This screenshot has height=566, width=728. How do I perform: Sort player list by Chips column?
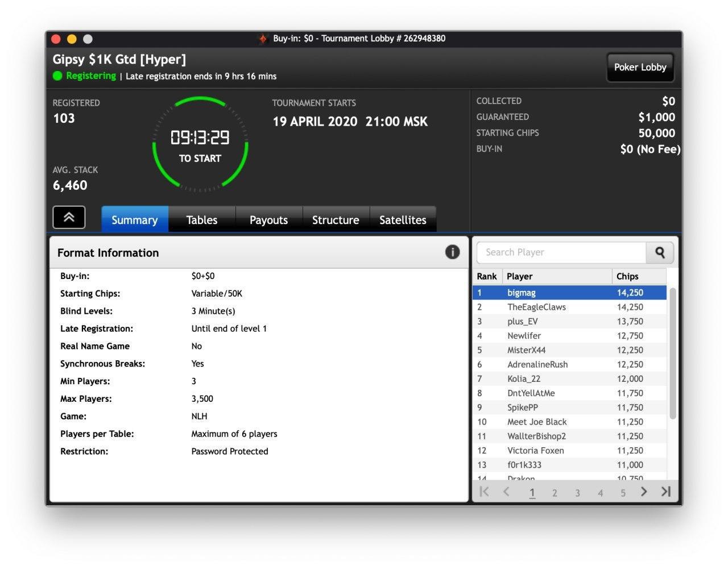pyautogui.click(x=639, y=276)
